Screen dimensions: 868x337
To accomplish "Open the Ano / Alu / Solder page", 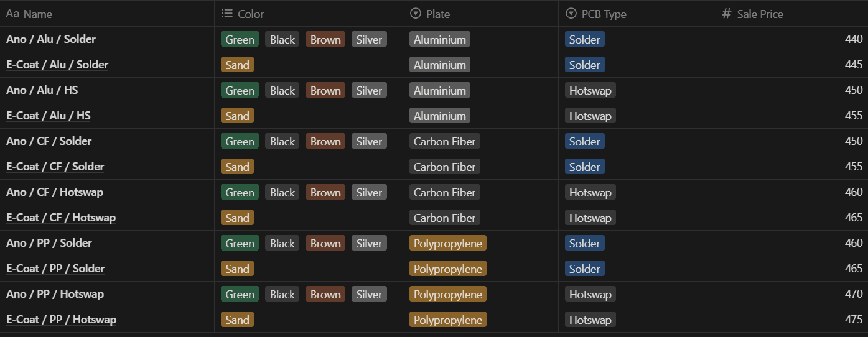I will 51,39.
